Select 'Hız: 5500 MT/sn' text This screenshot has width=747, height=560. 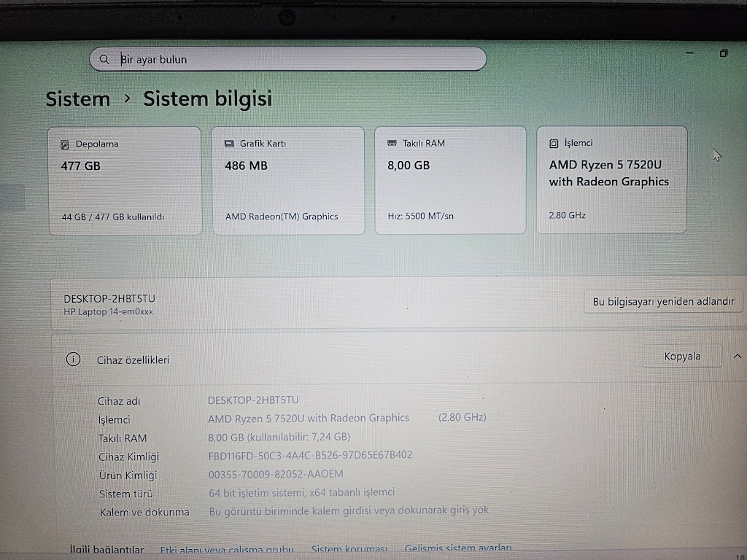coord(421,216)
